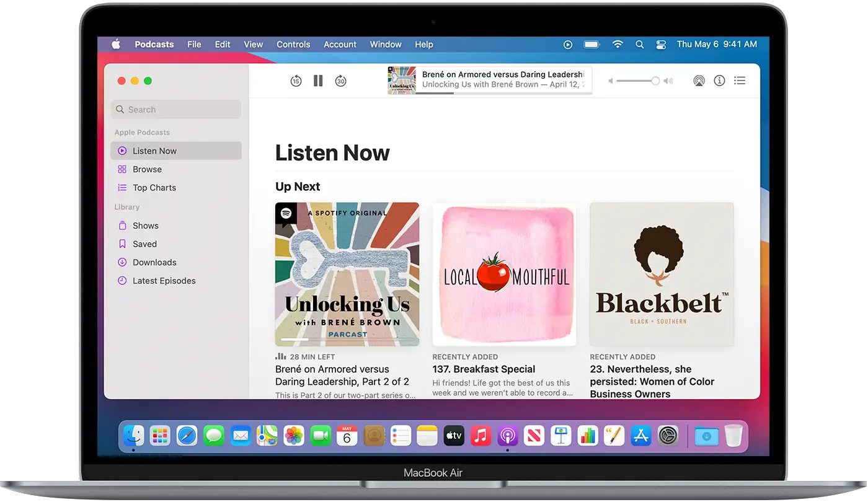View your Shows library
Image resolution: width=868 pixels, height=502 pixels.
(x=145, y=226)
